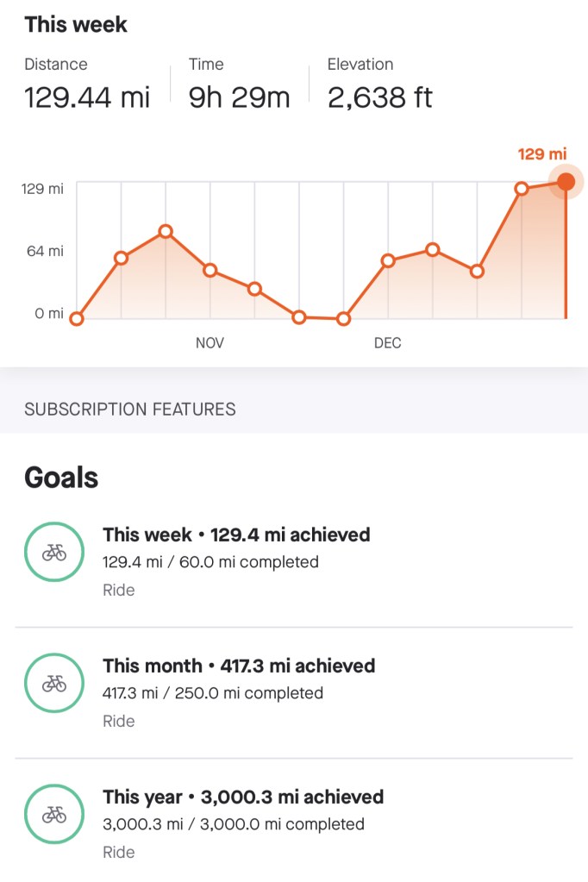The image size is (588, 882).
Task: Tap the 129.44 mi Distance stat
Action: click(x=87, y=97)
